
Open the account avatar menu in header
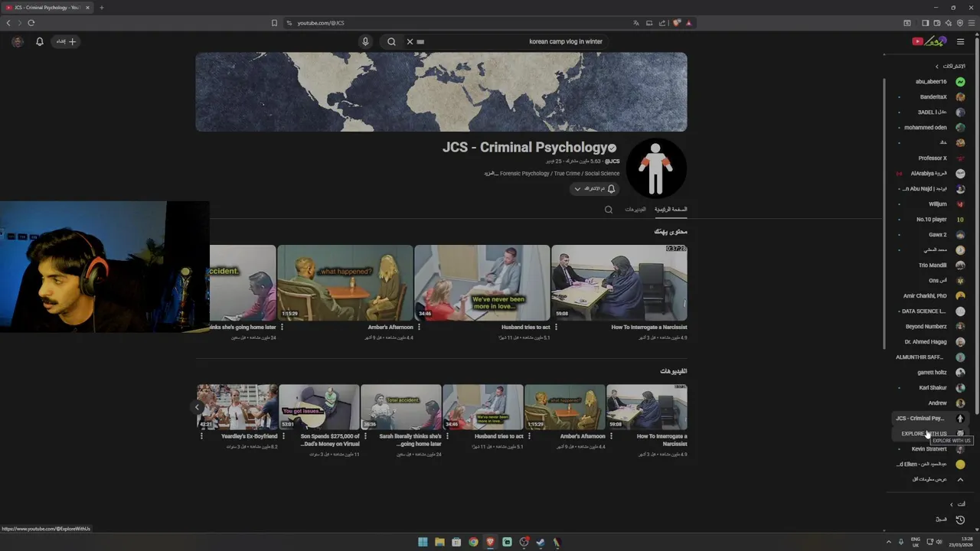pos(18,41)
